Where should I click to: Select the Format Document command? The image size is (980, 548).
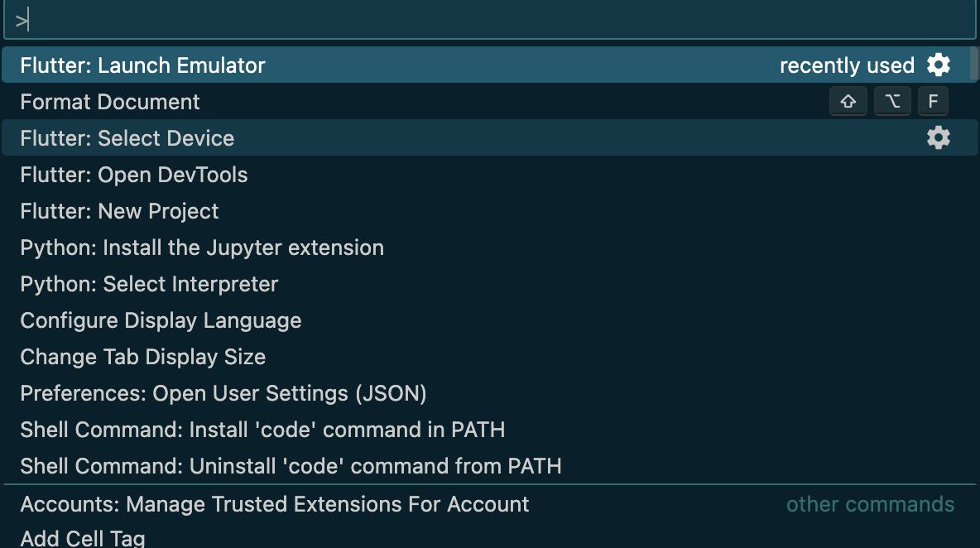tap(110, 102)
